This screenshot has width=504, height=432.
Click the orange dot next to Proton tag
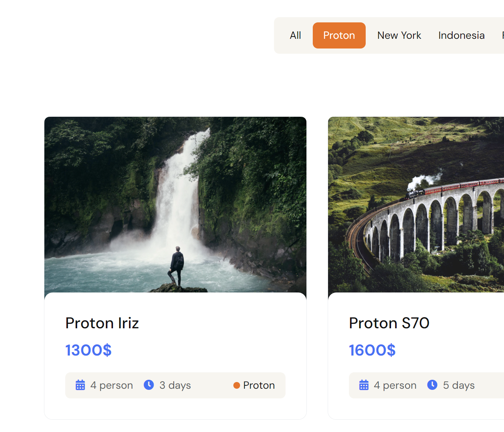(x=236, y=385)
